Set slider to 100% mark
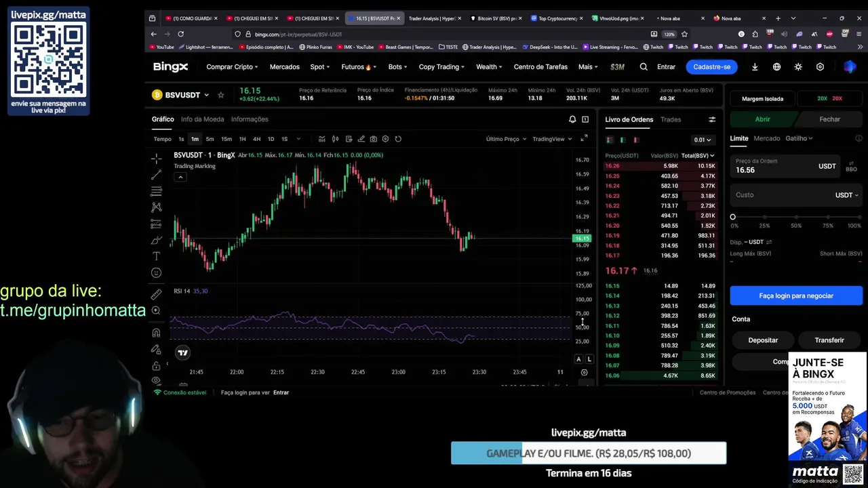868x488 pixels. 860,218
